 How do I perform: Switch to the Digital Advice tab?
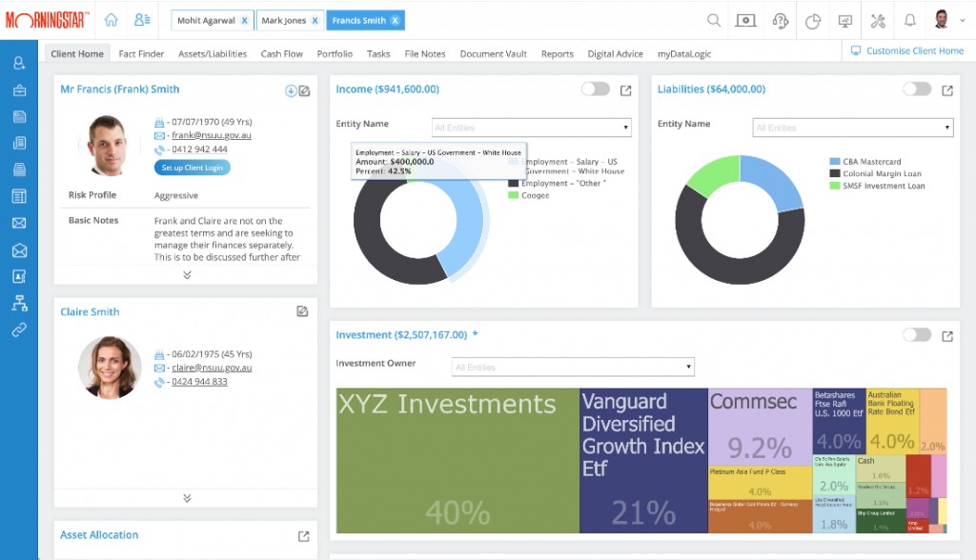coord(615,54)
